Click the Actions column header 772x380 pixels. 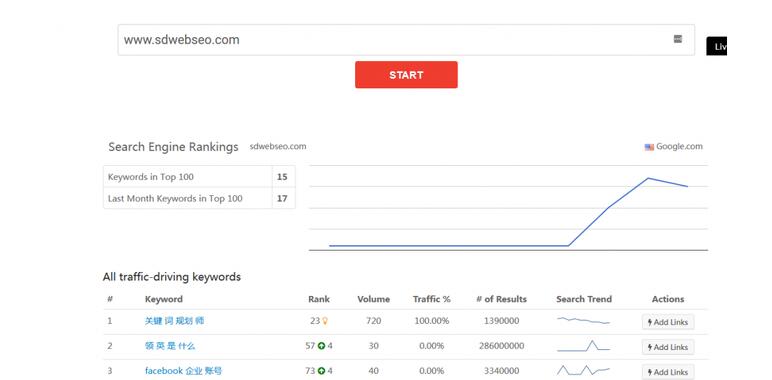pos(668,299)
